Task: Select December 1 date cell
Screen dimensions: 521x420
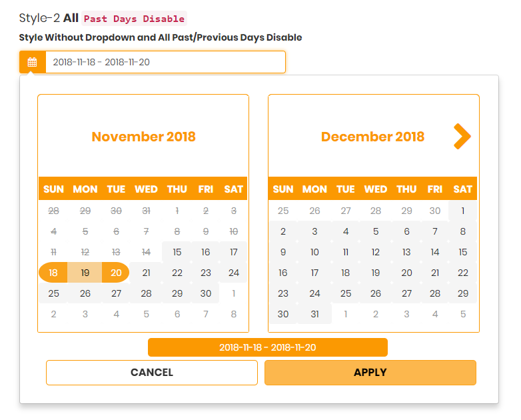Action: [463, 211]
